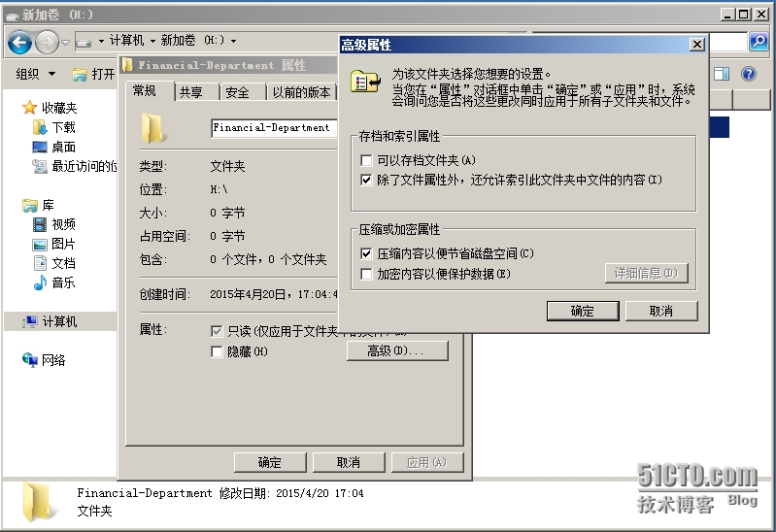Image resolution: width=776 pixels, height=532 pixels.
Task: Click the 桌面 icon in favorites
Action: click(40, 147)
